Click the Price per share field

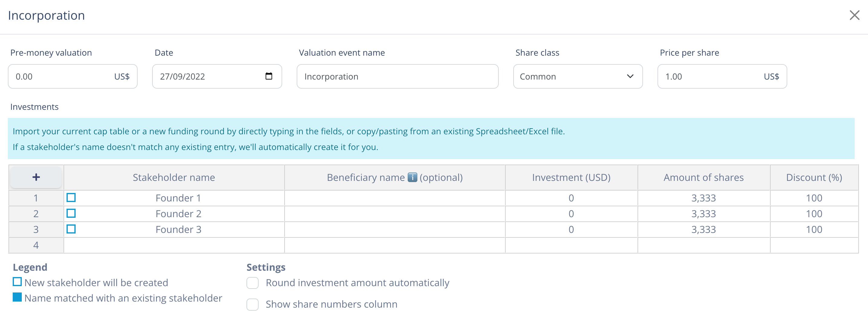coord(722,77)
